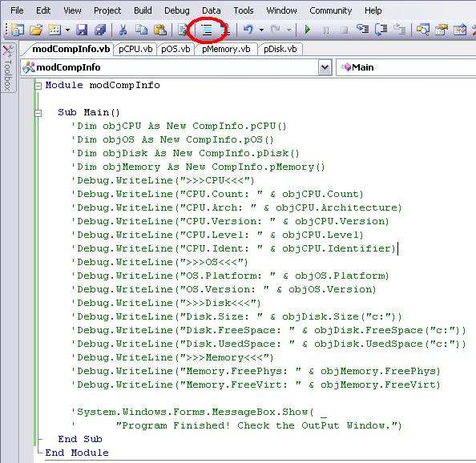Open the Main method combo box
The width and height of the screenshot is (476, 463).
(x=406, y=67)
